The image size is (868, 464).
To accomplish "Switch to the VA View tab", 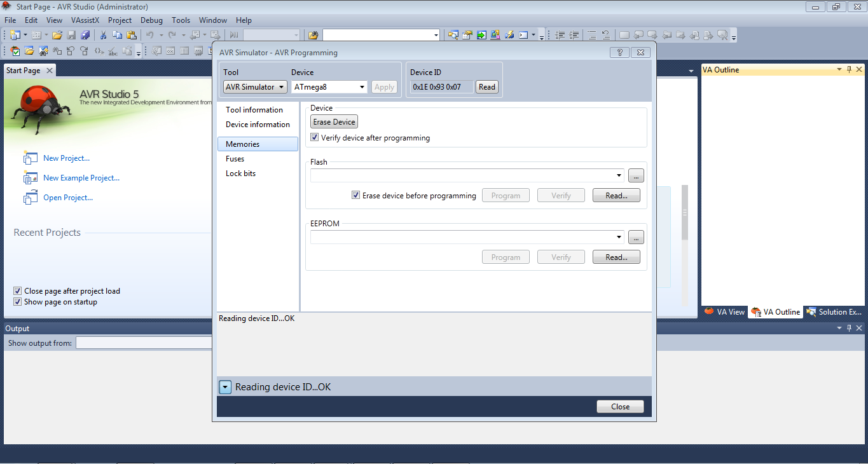I will (724, 312).
